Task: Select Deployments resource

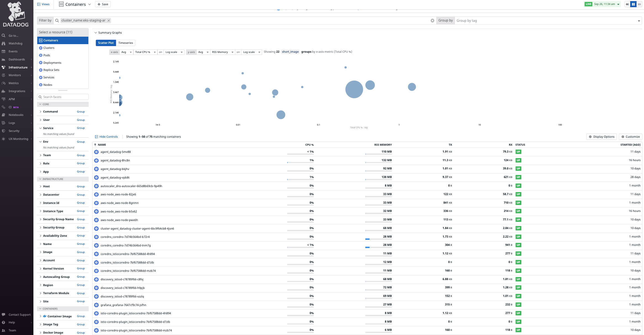Action: [x=63, y=63]
